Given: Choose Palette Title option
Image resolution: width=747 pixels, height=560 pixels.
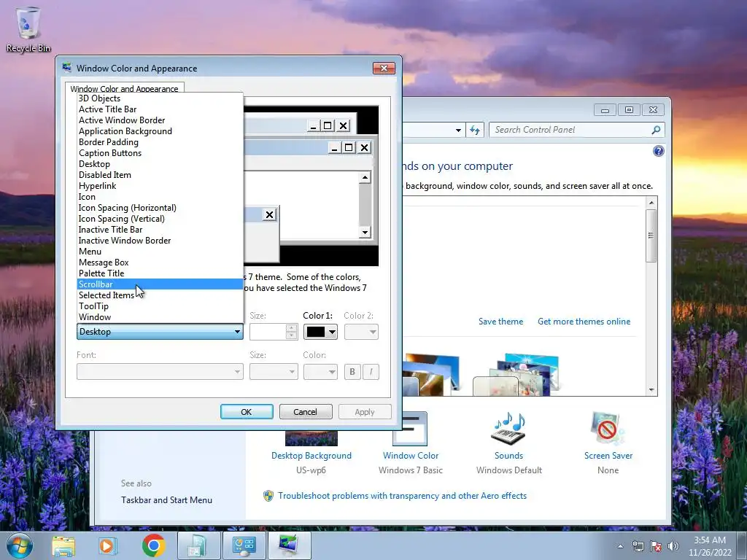Looking at the screenshot, I should coord(160,273).
